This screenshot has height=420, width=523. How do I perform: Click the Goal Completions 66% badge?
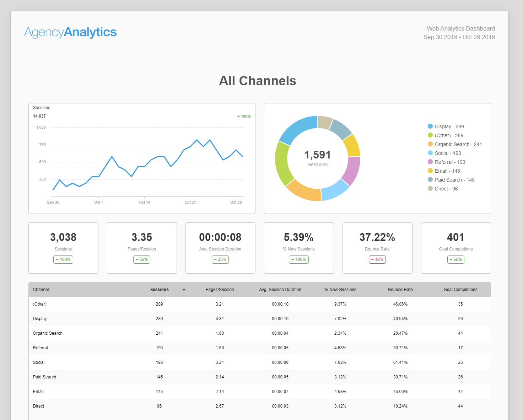(456, 259)
